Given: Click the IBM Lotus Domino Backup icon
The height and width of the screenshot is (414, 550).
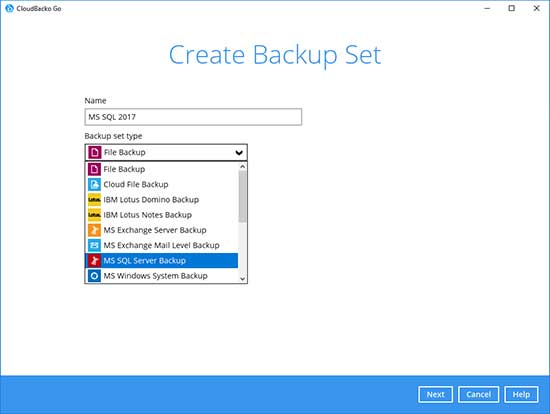Looking at the screenshot, I should 94,200.
